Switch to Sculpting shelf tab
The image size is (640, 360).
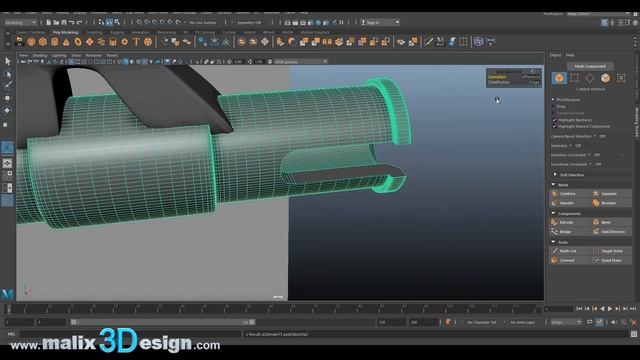94,32
